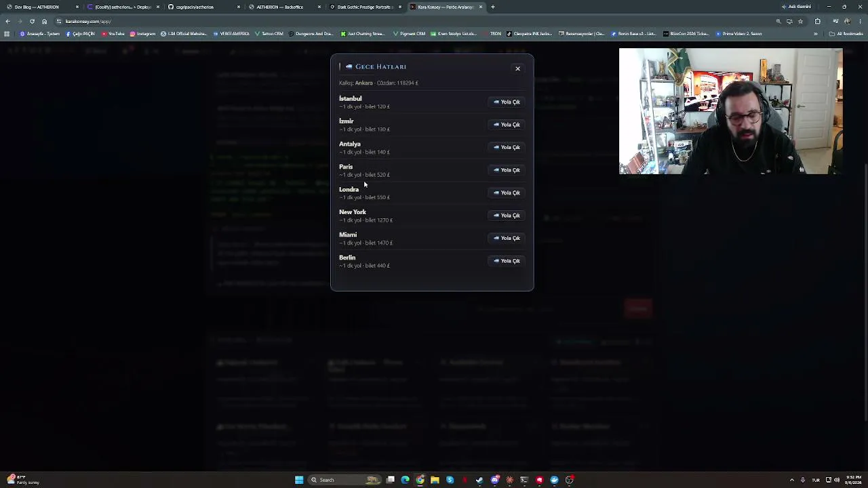Open the Çağrı PAÇİN Facebook bookmark
The height and width of the screenshot is (488, 868).
click(x=80, y=33)
